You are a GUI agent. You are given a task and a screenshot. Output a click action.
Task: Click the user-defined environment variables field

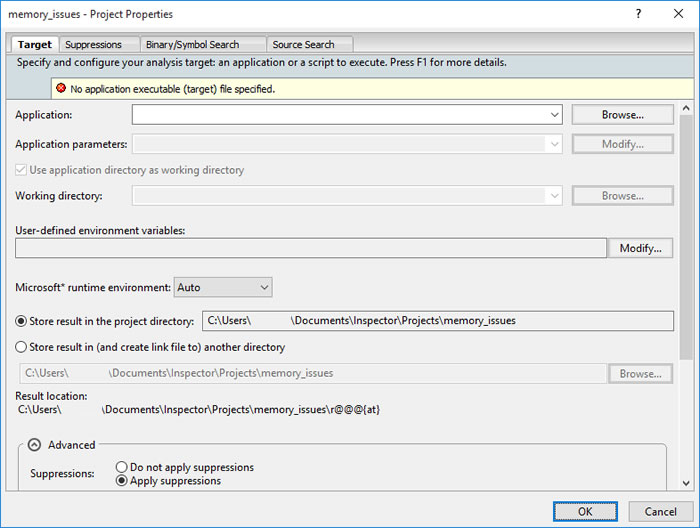310,248
